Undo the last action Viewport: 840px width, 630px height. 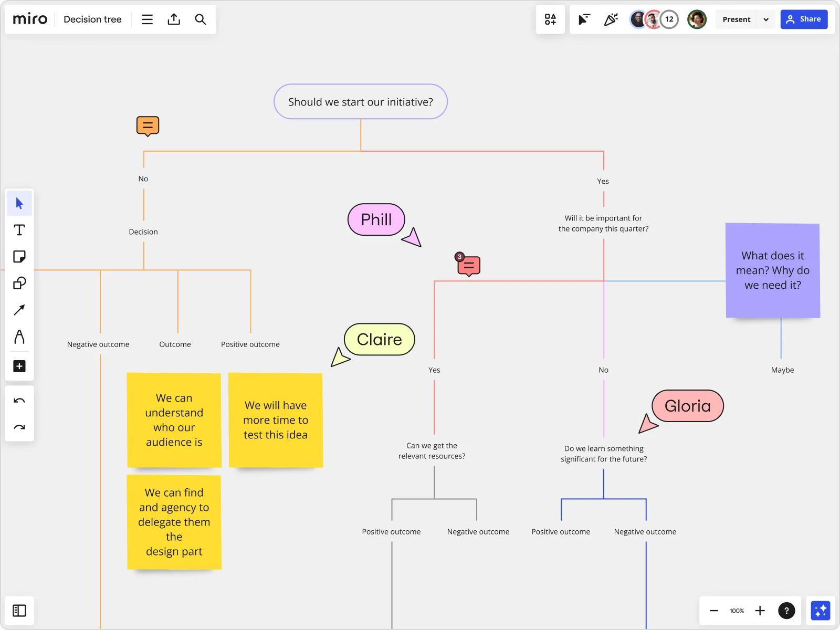coord(19,401)
